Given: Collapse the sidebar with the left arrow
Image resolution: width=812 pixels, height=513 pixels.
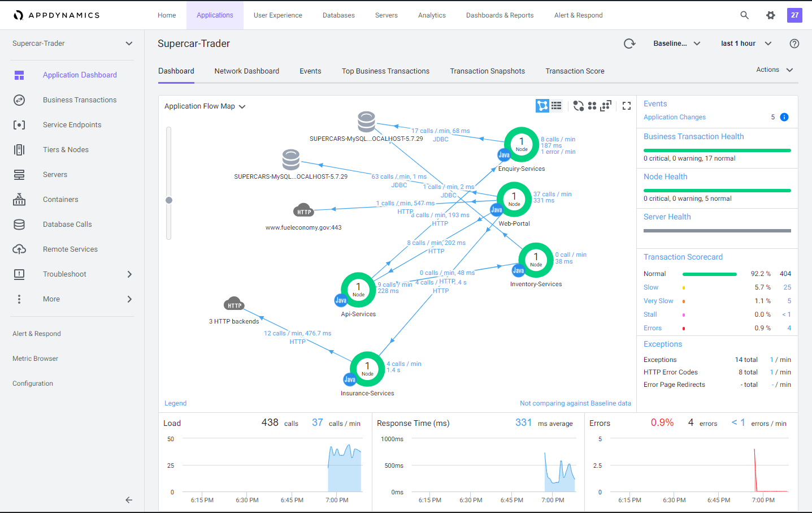Looking at the screenshot, I should 129,500.
